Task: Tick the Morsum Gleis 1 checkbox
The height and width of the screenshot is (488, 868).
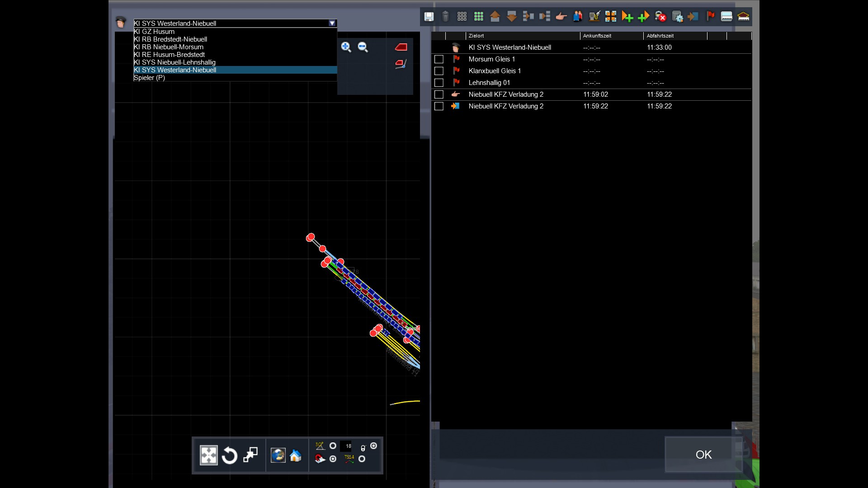Action: [x=439, y=59]
